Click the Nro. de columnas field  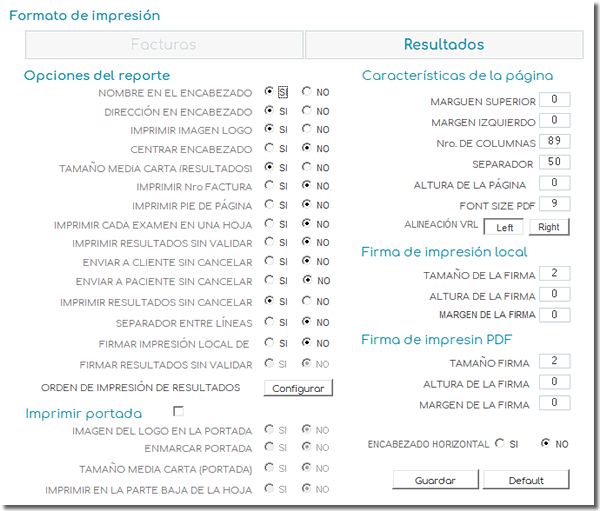(554, 141)
